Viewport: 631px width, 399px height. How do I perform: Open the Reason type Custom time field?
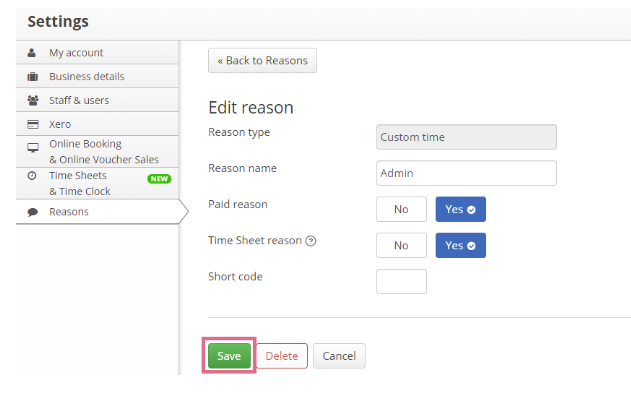pyautogui.click(x=466, y=137)
